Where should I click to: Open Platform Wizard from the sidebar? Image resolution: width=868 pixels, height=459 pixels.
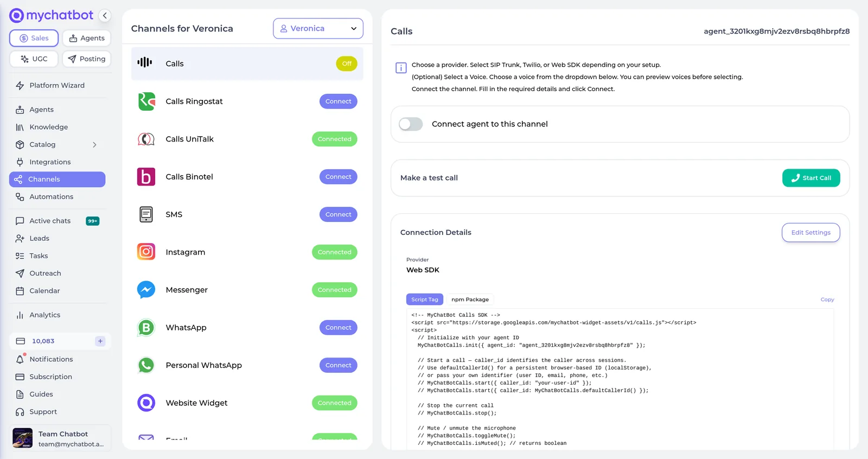57,85
